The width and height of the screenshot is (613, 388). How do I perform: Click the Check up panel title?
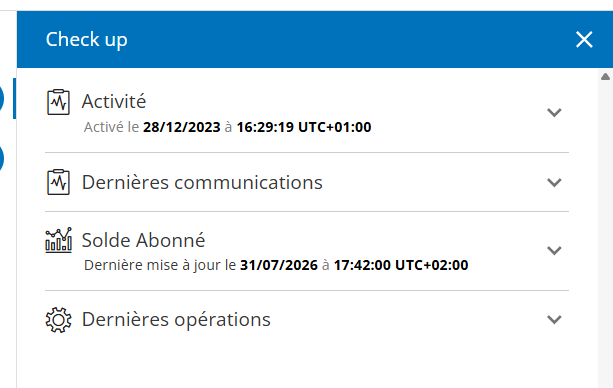coord(86,40)
